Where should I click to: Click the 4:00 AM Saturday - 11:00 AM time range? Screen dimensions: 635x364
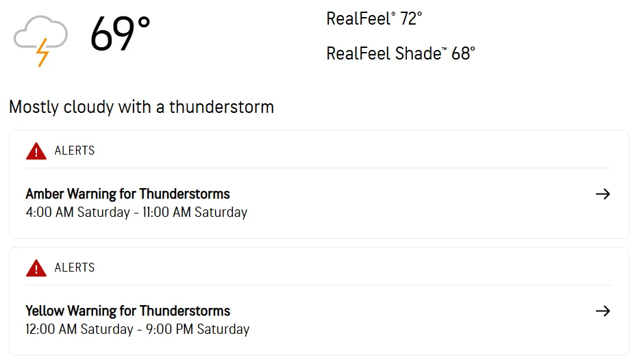pos(136,212)
